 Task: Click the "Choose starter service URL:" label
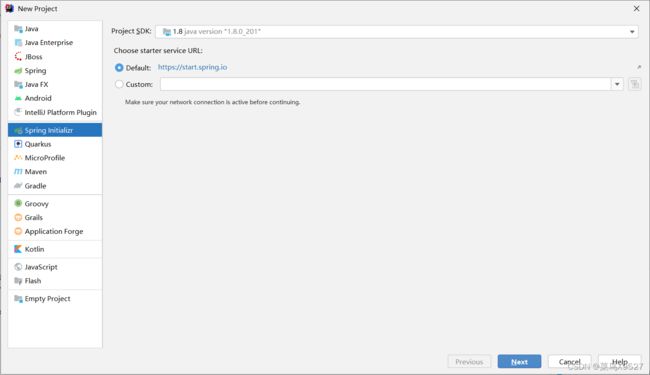(x=158, y=51)
